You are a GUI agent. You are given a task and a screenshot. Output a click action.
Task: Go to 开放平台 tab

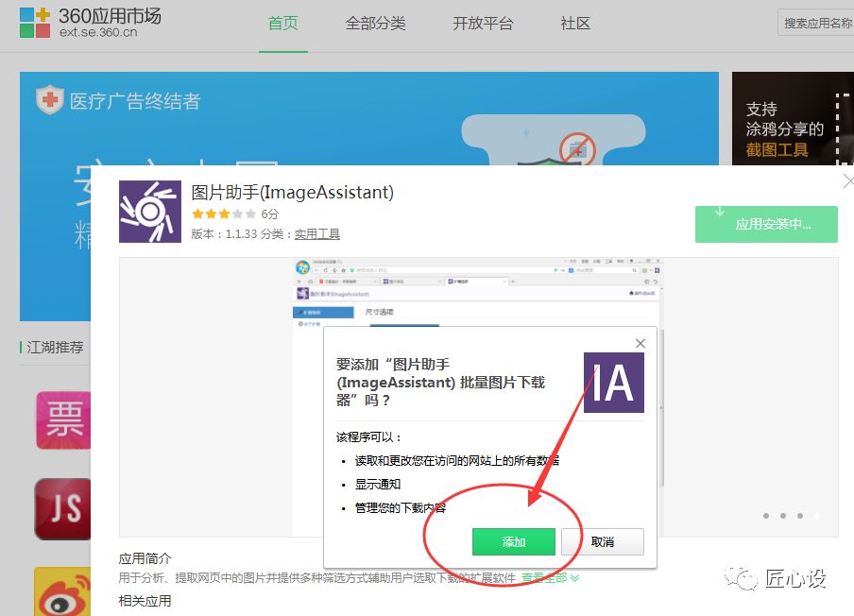[483, 24]
